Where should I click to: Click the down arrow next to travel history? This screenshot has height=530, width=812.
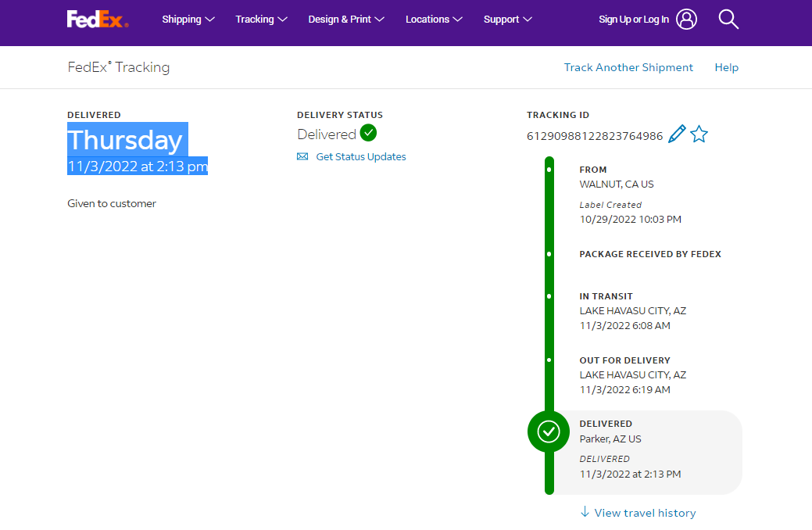[585, 512]
